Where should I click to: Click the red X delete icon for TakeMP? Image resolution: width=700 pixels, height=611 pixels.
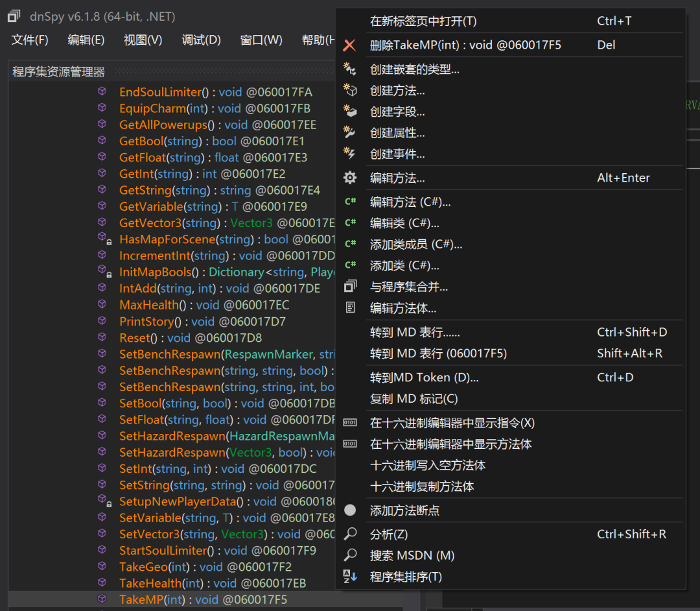click(349, 45)
